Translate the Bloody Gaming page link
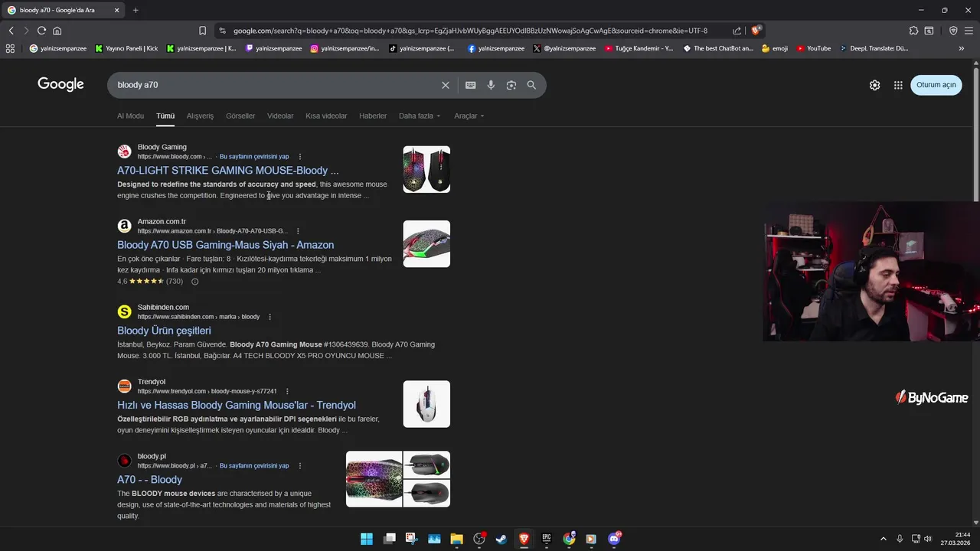Viewport: 980px width, 551px height. pyautogui.click(x=254, y=157)
